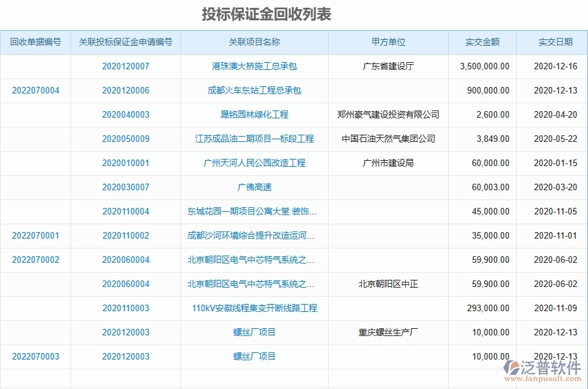Click the 回收单据编号 column header
This screenshot has width=588, height=389.
pyautogui.click(x=36, y=42)
